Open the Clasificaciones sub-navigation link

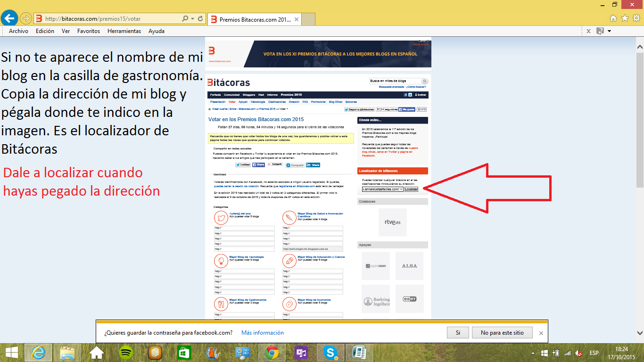[x=277, y=102]
